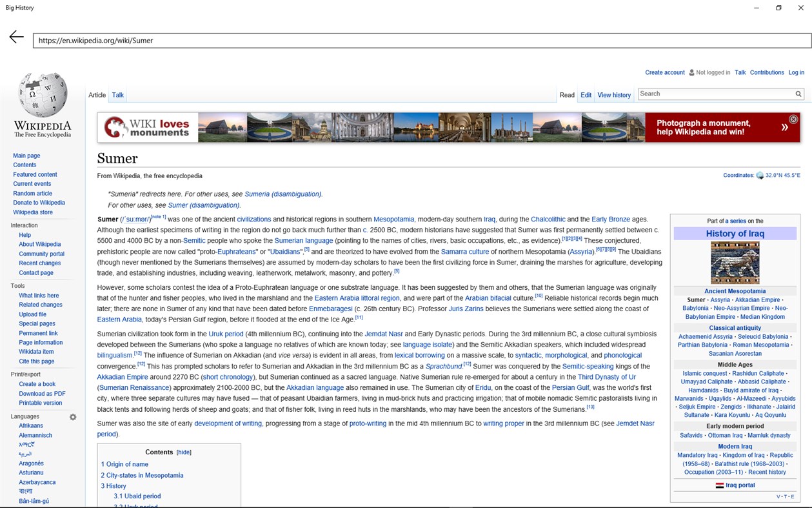Click the search magnifier icon
812x508 pixels.
[x=798, y=94]
